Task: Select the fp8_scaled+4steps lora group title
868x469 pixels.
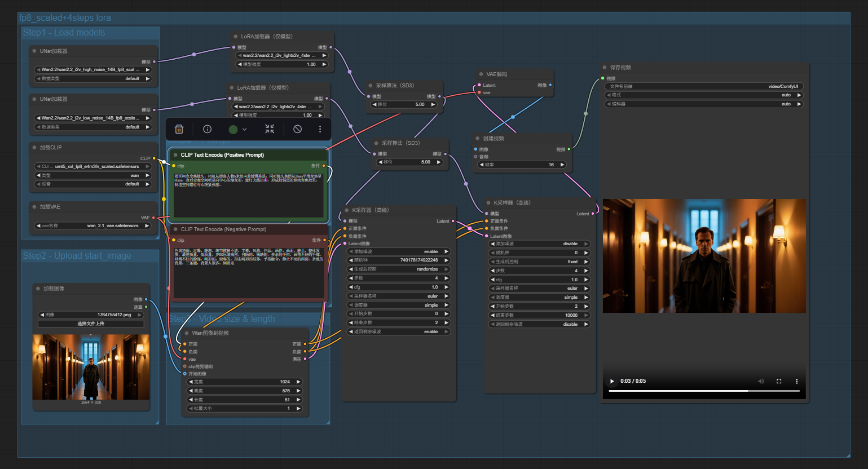Action: tap(65, 17)
